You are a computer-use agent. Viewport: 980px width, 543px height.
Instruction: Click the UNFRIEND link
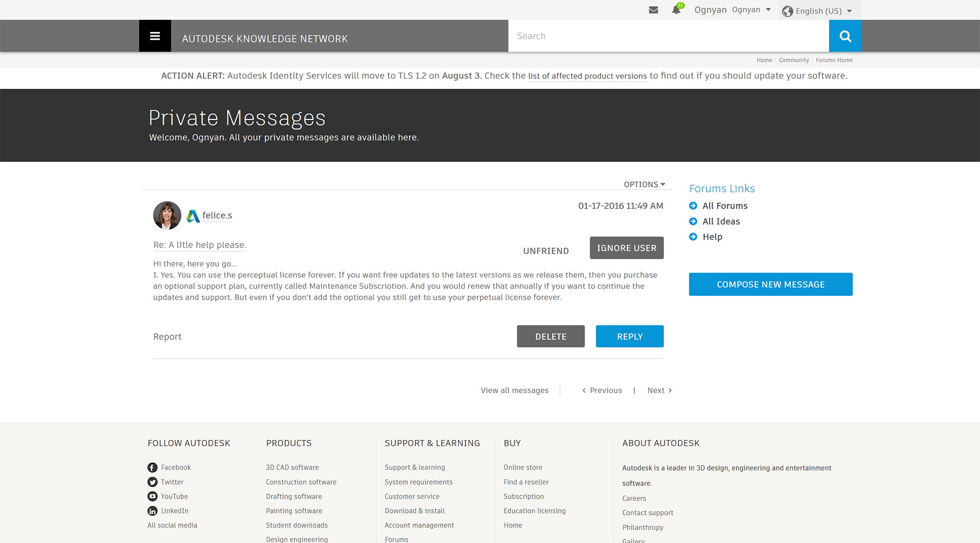point(546,251)
